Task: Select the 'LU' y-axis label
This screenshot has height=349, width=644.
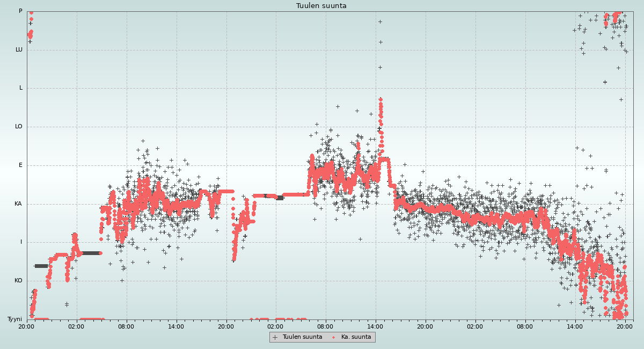Action: (19, 49)
